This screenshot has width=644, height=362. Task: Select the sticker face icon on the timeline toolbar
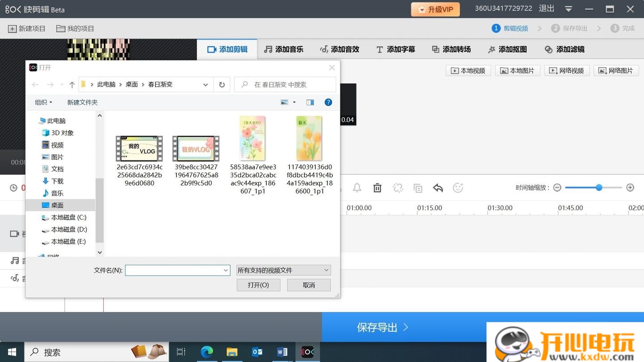pos(458,188)
